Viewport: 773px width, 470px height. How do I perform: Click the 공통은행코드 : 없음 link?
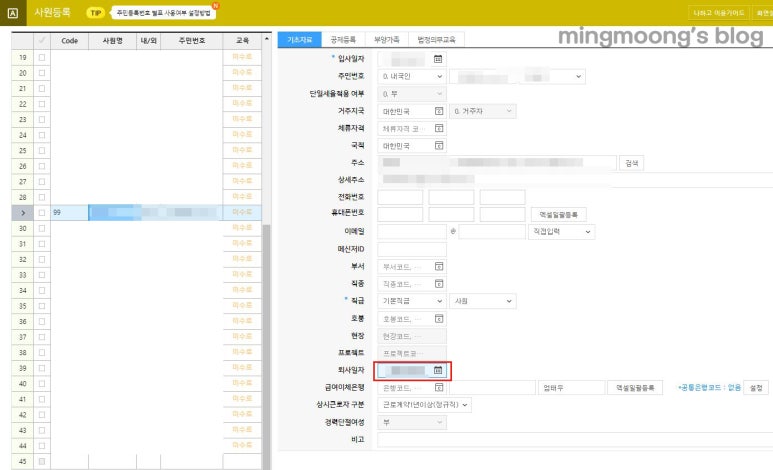[x=710, y=388]
